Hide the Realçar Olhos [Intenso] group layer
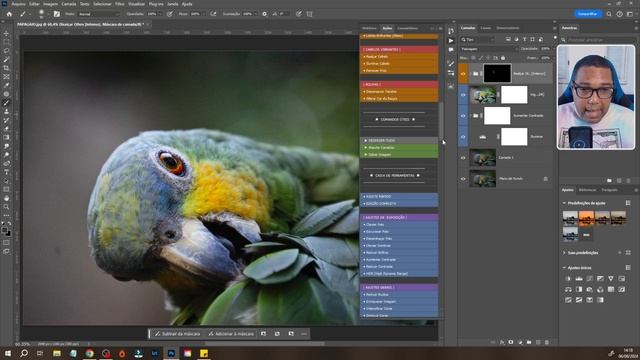Viewport: 640px width, 360px height. (463, 74)
